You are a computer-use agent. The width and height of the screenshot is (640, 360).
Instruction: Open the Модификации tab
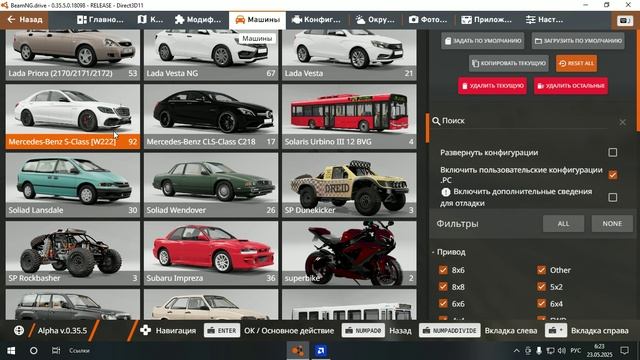[x=198, y=20]
